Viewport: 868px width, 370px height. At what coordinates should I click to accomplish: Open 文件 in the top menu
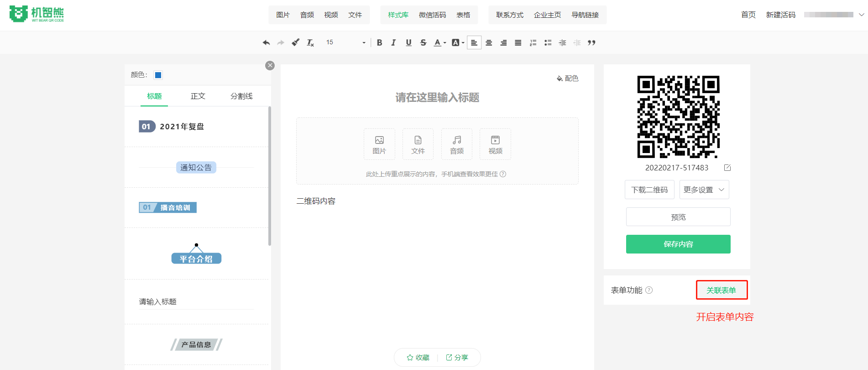pyautogui.click(x=355, y=15)
